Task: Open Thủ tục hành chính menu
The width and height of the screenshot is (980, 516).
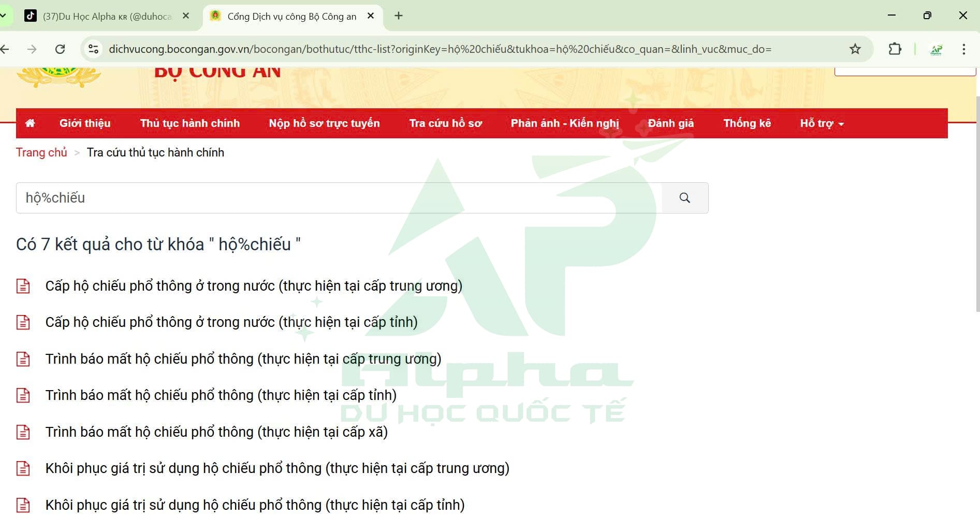Action: [190, 123]
